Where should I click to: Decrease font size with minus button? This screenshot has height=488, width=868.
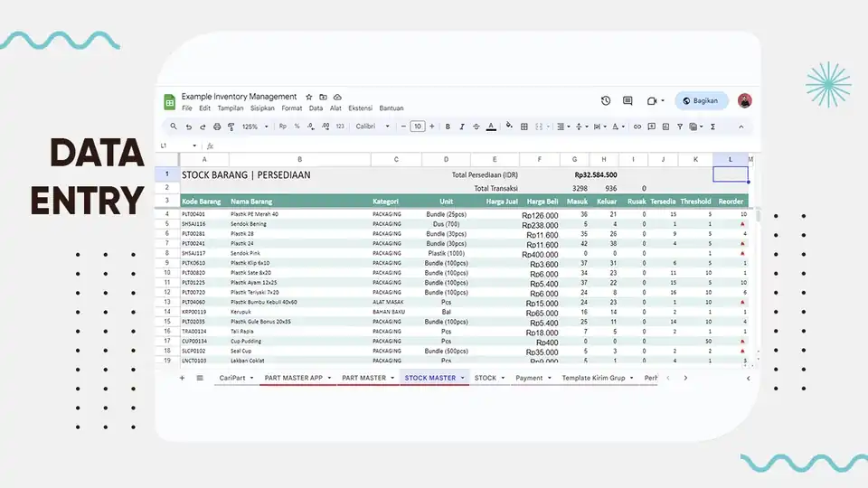(403, 127)
